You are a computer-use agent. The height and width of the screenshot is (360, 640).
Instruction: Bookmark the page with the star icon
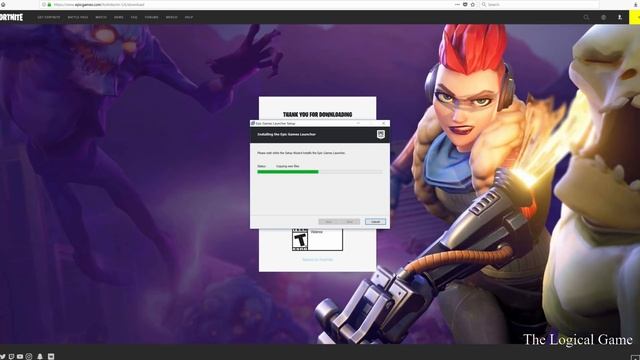pos(473,4)
